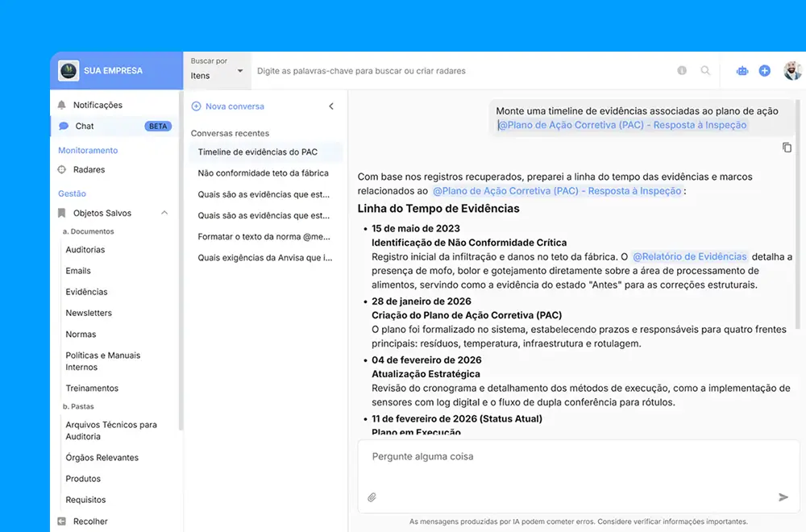Open Políticas e Manuais Internos
Screen dimensions: 806x532
tap(103, 361)
